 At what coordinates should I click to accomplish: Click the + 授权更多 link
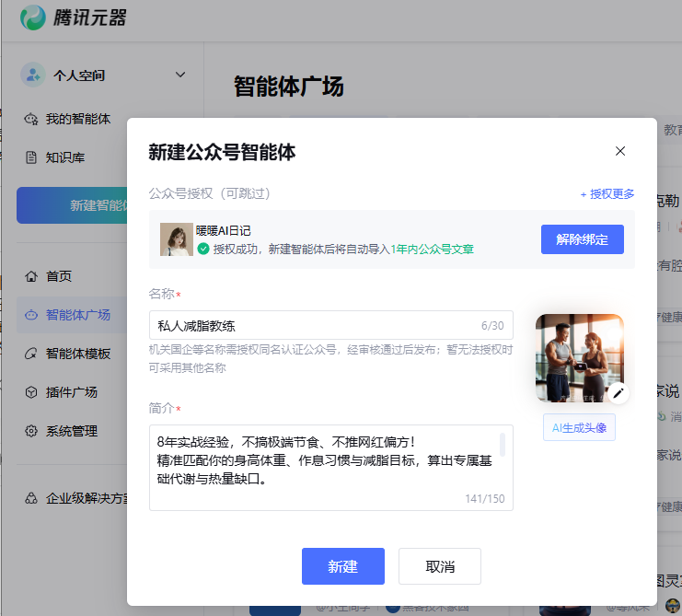pos(607,194)
